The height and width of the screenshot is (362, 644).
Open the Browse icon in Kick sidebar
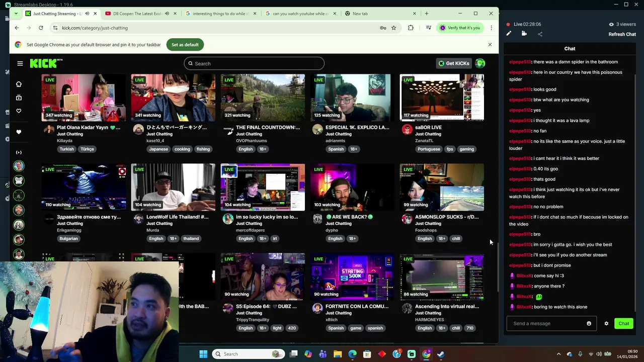pyautogui.click(x=19, y=98)
